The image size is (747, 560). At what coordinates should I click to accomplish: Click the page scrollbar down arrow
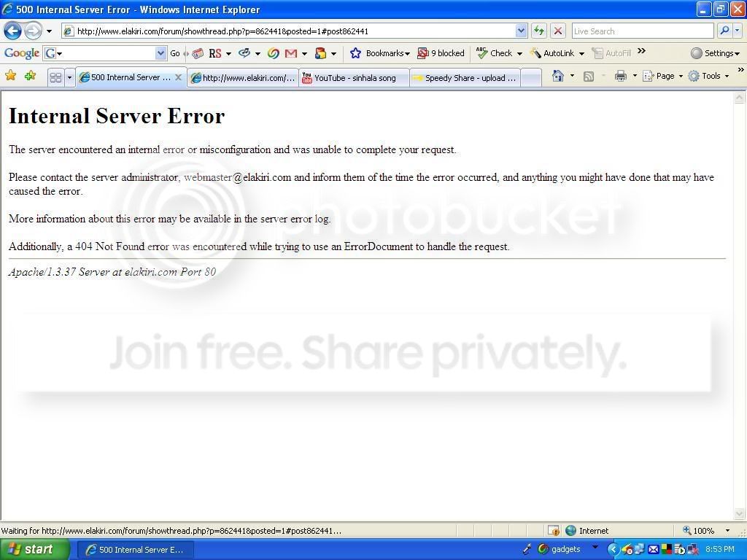pos(740,514)
